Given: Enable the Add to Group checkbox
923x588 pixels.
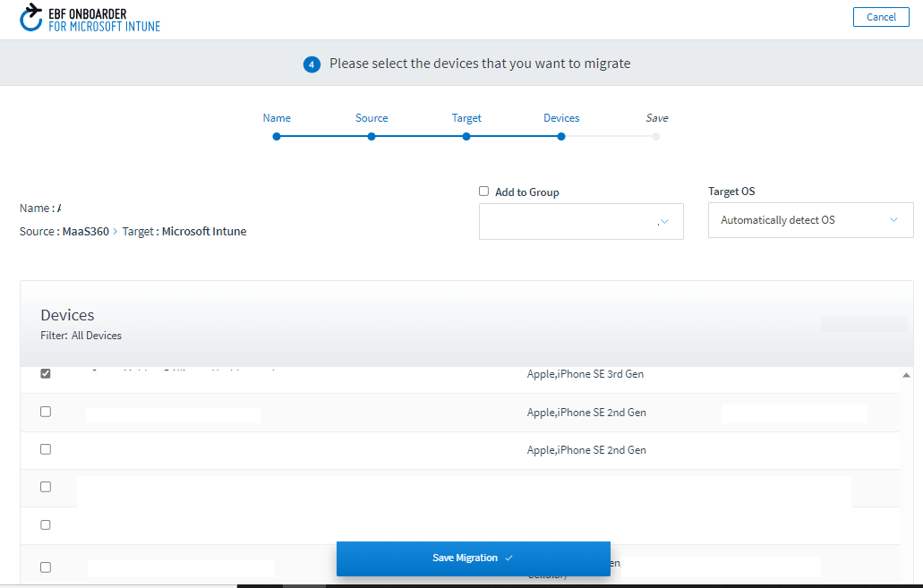Looking at the screenshot, I should (483, 192).
